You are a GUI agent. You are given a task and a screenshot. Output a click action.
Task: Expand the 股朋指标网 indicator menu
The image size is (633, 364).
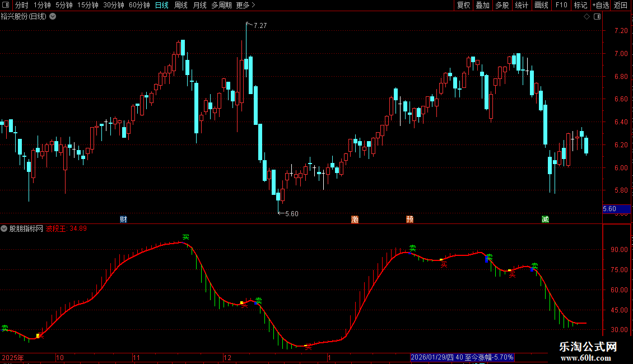click(4, 228)
